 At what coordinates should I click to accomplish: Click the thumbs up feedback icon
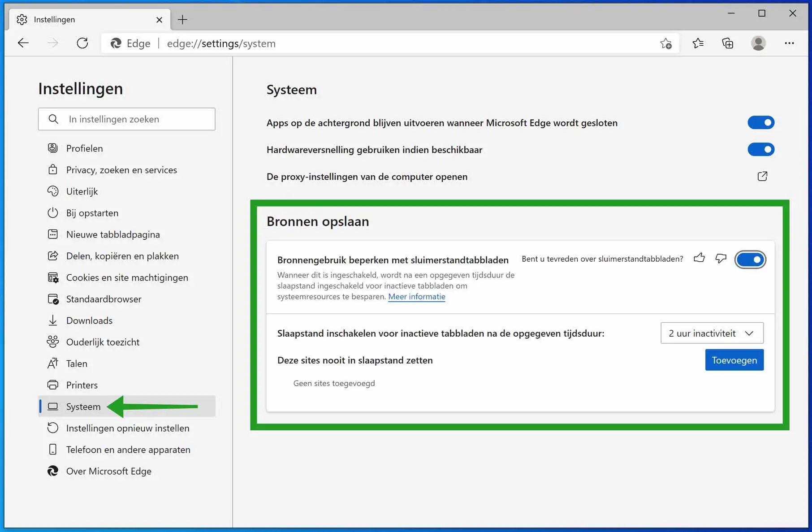point(699,258)
